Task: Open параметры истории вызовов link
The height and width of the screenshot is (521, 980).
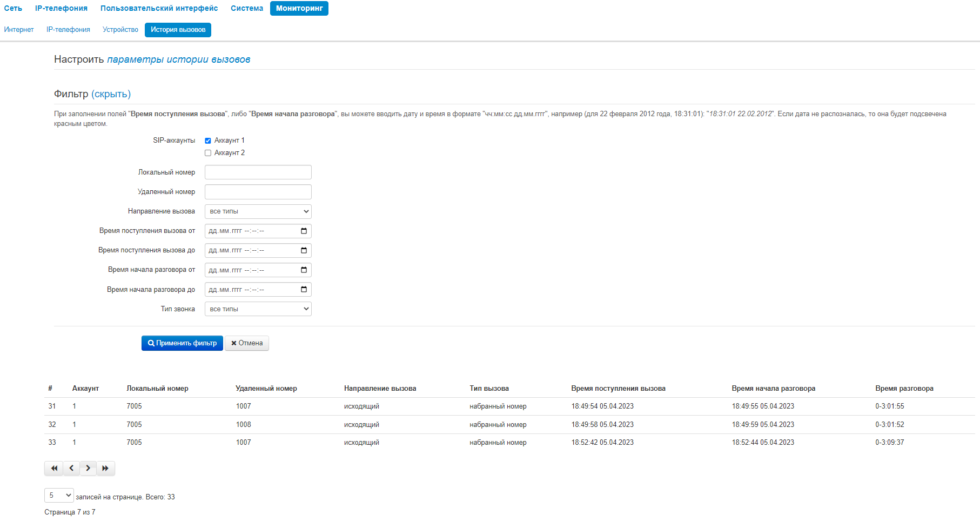Action: coord(179,59)
